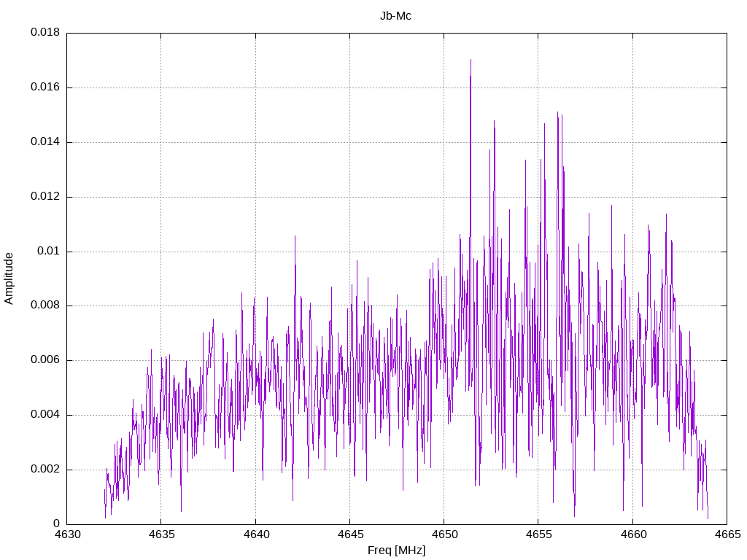Image resolution: width=747 pixels, height=560 pixels.
Task: Click the y-axis tick label 0.018
Action: tap(45, 32)
